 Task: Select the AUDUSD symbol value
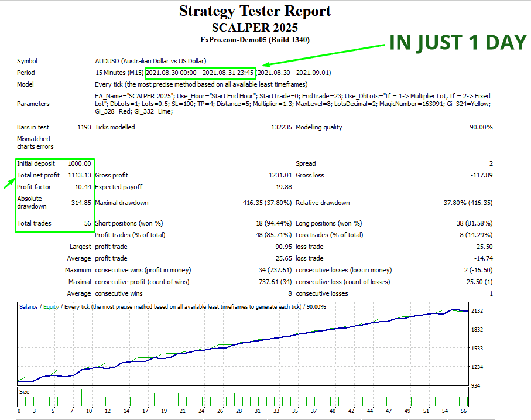150,61
